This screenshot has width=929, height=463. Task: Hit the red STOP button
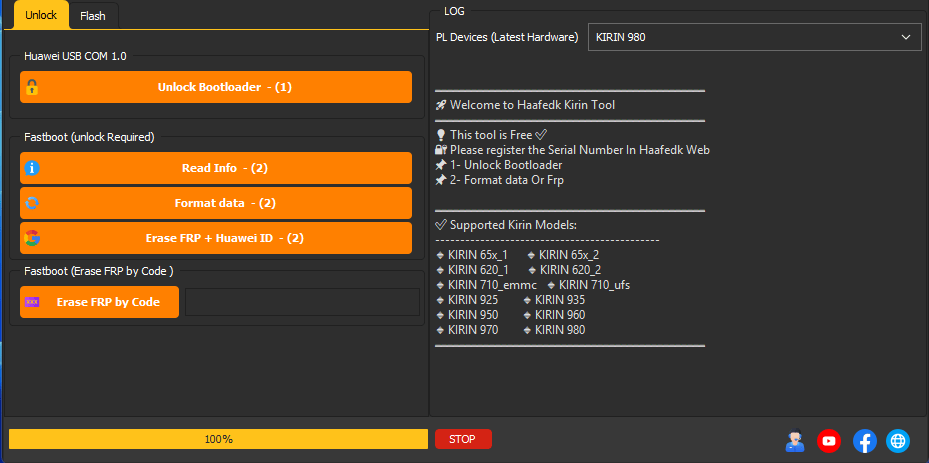[462, 439]
